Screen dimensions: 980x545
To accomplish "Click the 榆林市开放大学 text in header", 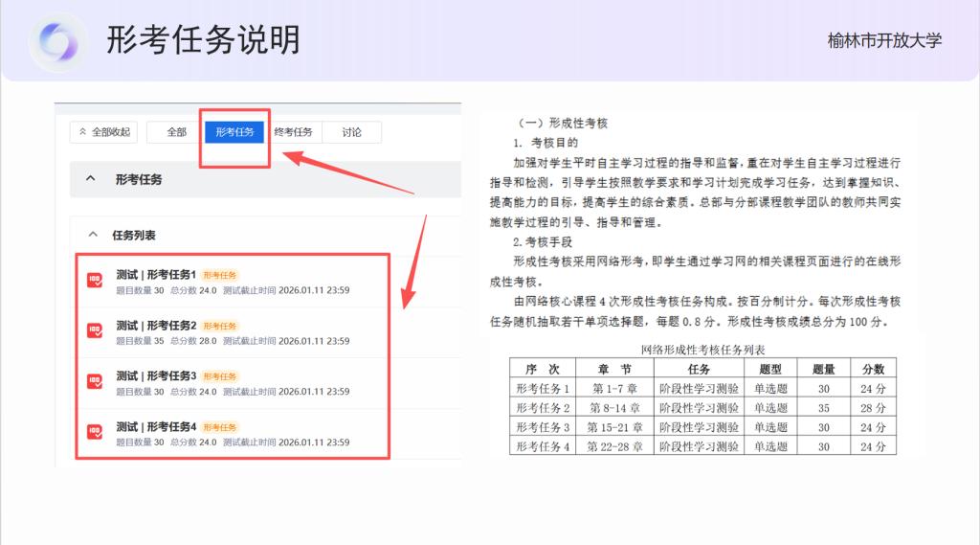I will pos(884,40).
